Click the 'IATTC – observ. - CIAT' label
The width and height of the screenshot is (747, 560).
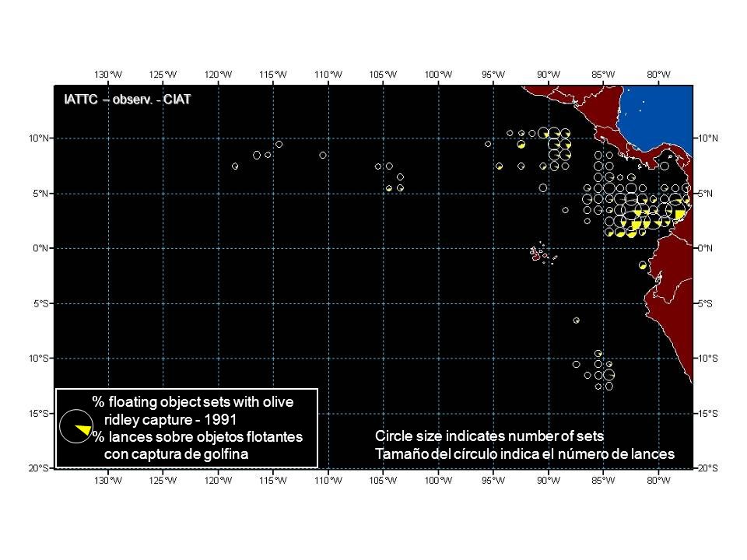127,99
